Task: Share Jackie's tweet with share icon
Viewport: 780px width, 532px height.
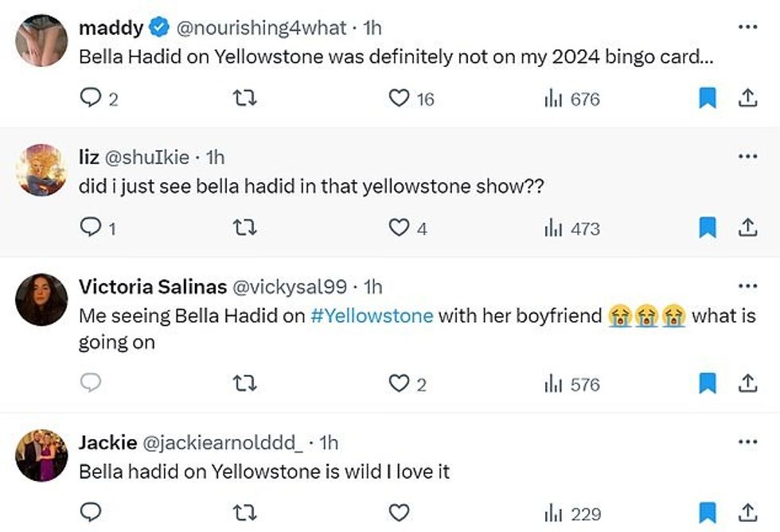Action: tap(747, 513)
